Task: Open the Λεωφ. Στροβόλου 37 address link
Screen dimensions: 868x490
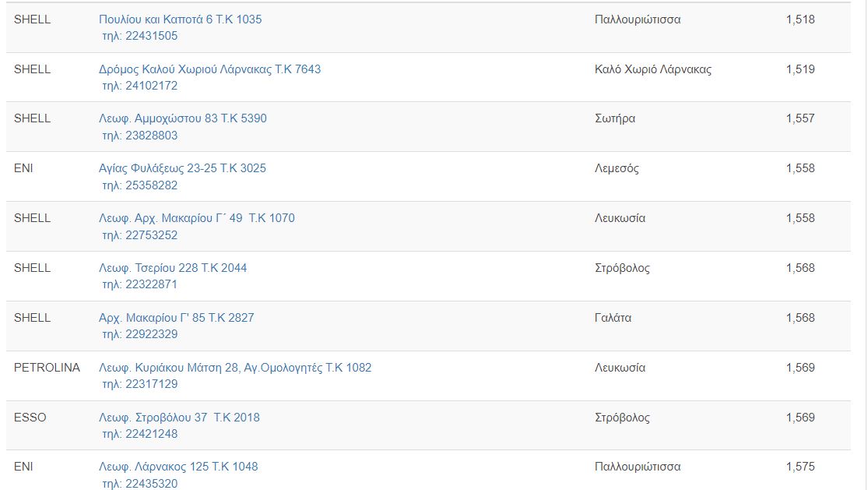Action: 179,418
